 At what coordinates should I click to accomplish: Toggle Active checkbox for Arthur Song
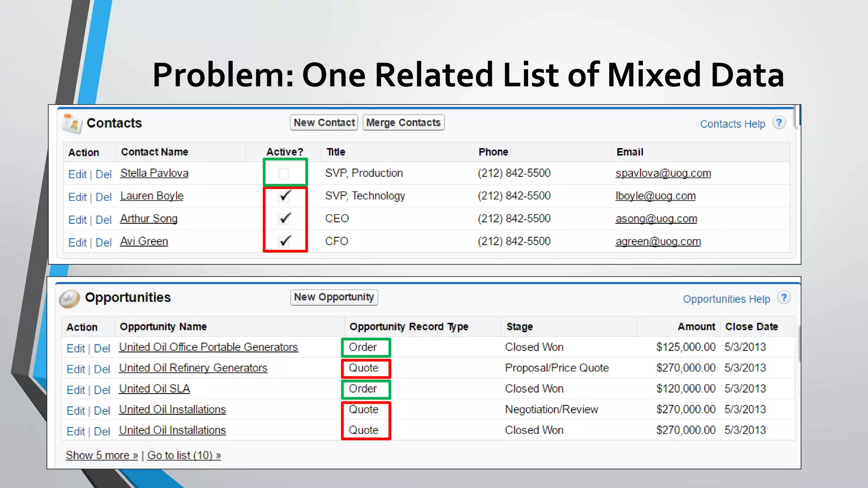(284, 219)
